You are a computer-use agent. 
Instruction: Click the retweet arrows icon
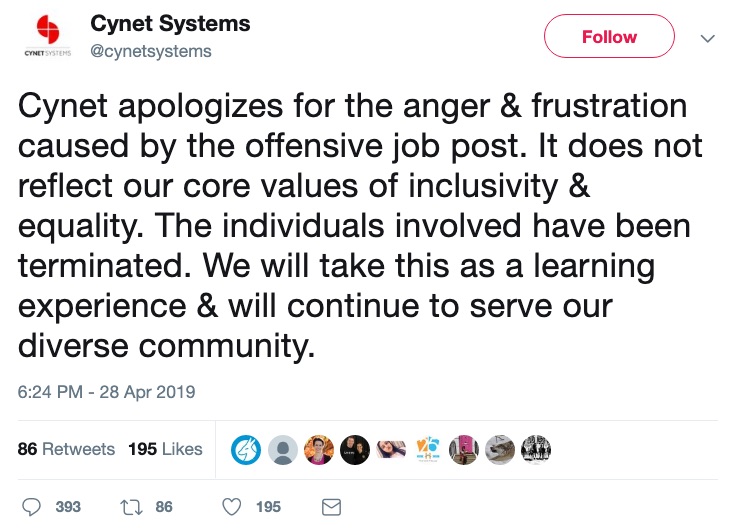pyautogui.click(x=132, y=507)
